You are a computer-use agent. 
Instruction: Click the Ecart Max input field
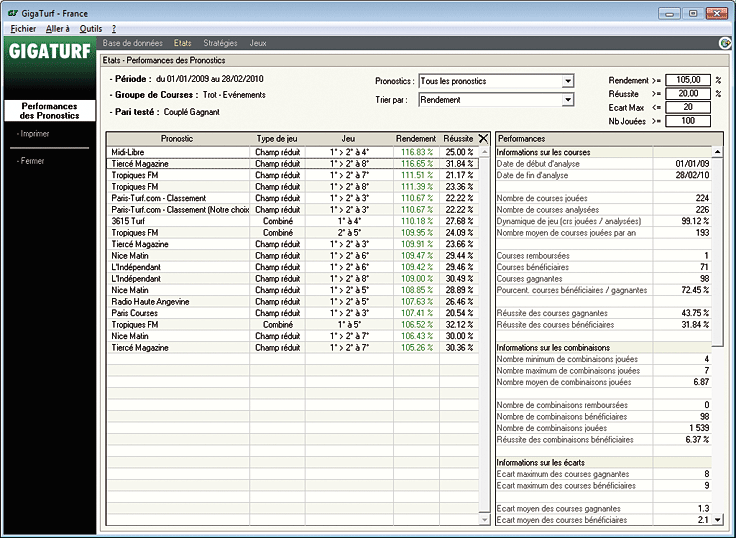point(688,107)
